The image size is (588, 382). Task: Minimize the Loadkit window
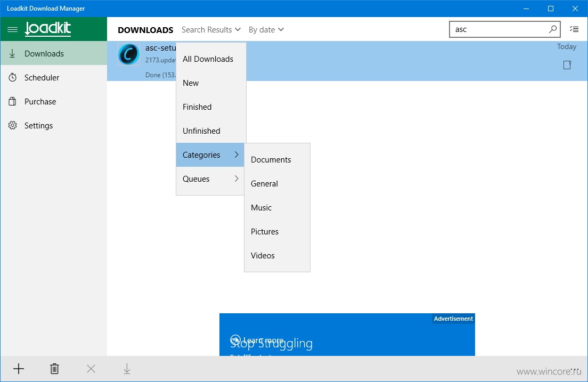pos(526,8)
